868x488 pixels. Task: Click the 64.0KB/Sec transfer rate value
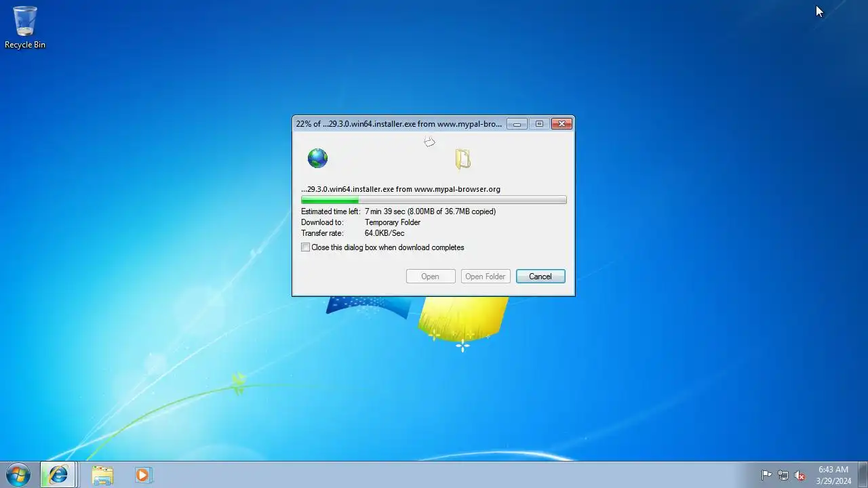(x=384, y=233)
